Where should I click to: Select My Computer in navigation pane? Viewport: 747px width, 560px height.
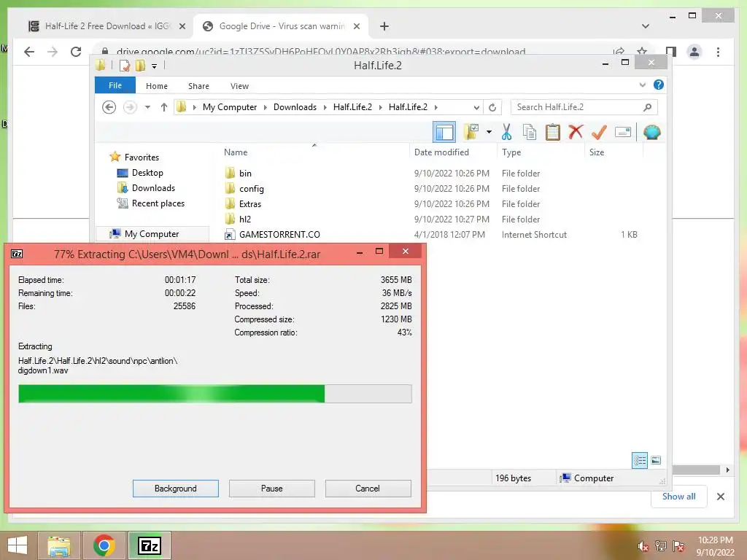[152, 234]
